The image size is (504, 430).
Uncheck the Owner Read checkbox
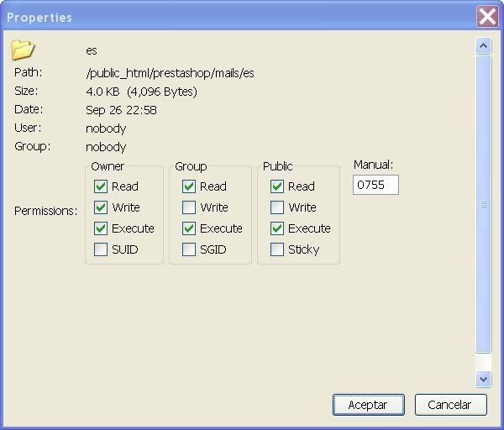tap(101, 186)
